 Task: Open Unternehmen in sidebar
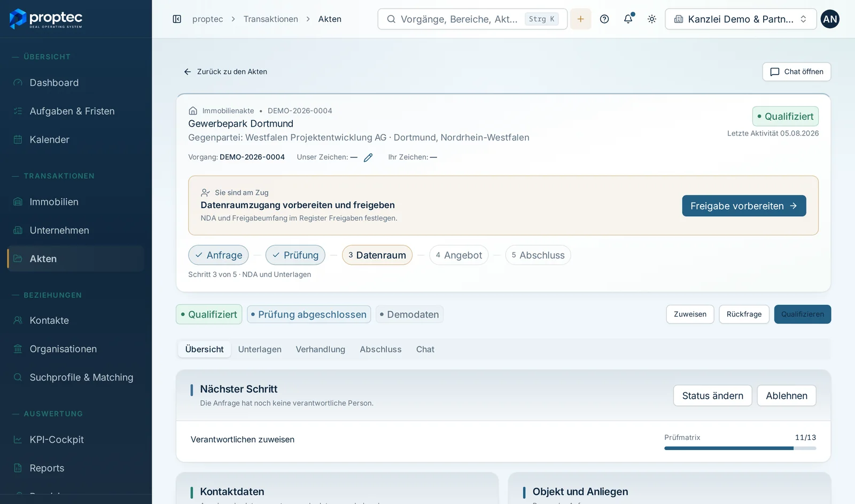[x=76, y=230]
